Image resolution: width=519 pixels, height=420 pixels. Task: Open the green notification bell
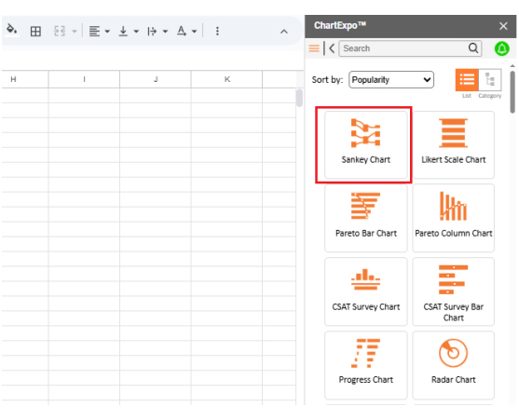point(502,48)
